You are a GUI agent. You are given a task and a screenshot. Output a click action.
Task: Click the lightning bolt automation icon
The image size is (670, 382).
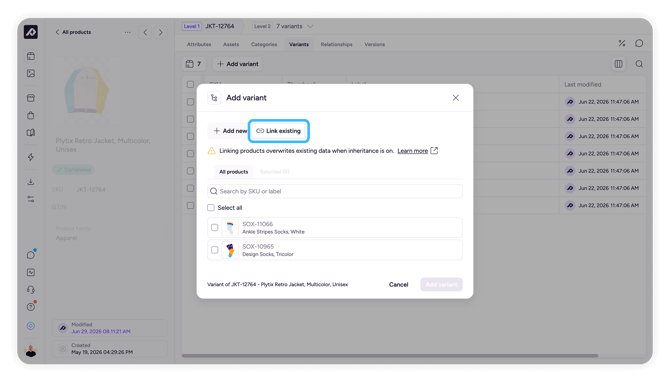coord(31,157)
